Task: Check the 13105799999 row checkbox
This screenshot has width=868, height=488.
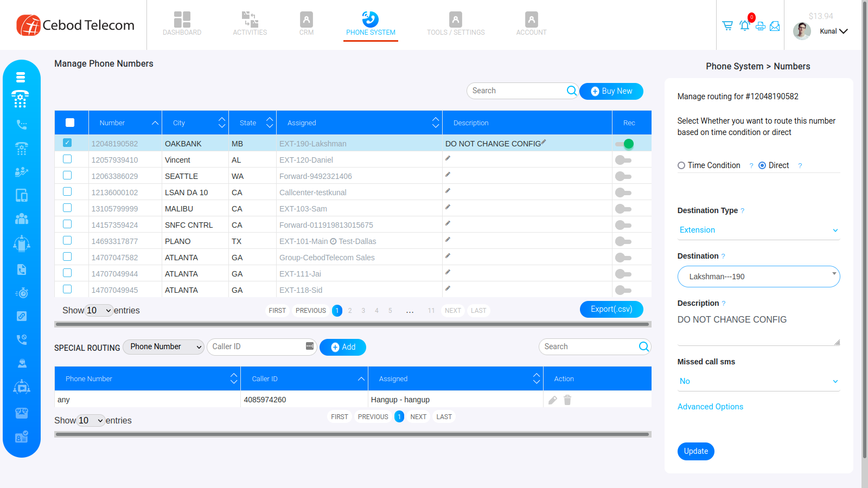Action: coord(67,208)
